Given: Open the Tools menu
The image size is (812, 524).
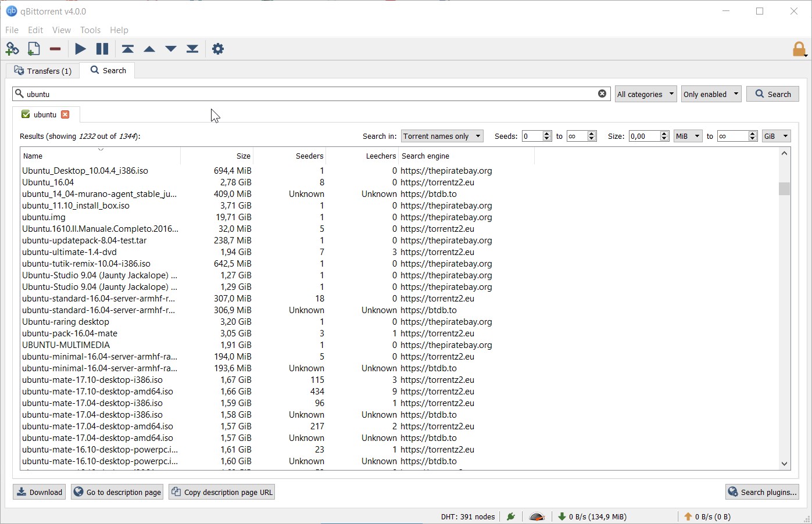Looking at the screenshot, I should click(90, 30).
